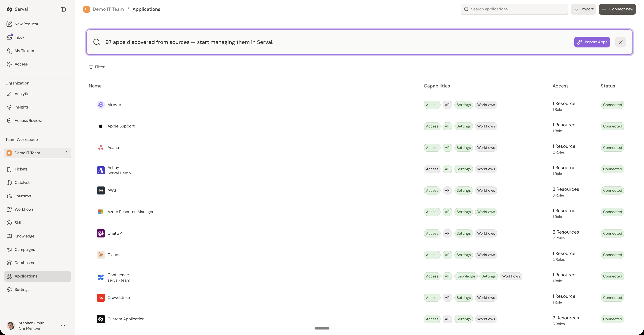This screenshot has height=335, width=644.
Task: Click the Claude logo icon
Action: pyautogui.click(x=101, y=255)
